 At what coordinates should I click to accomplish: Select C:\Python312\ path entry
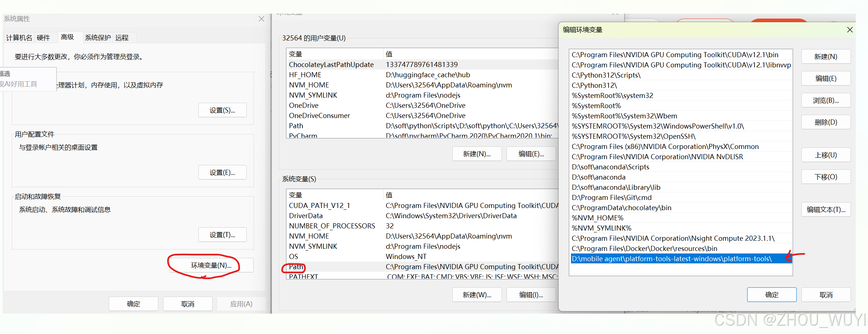[681, 85]
